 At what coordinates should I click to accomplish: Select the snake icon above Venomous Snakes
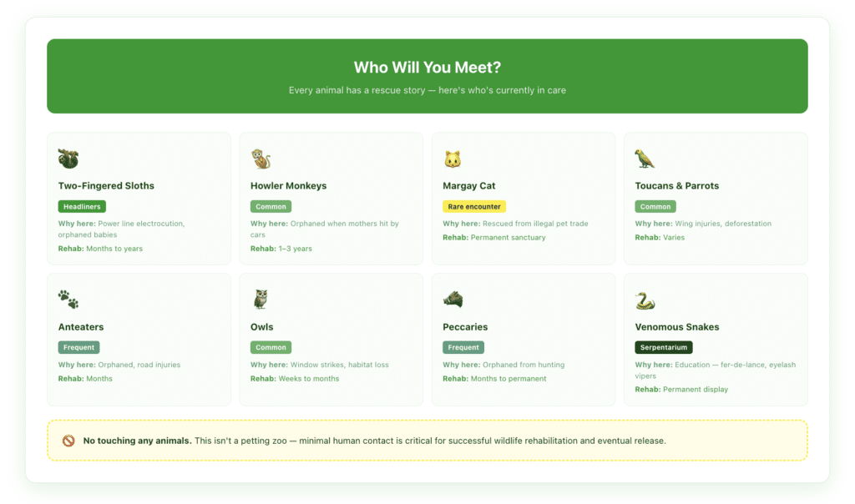643,299
